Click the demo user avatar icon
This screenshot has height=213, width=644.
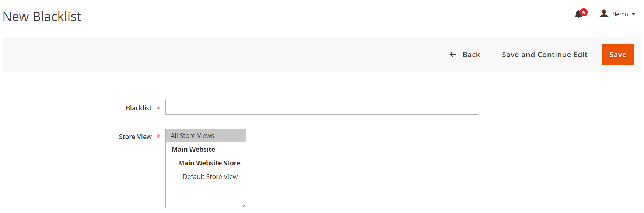click(604, 14)
